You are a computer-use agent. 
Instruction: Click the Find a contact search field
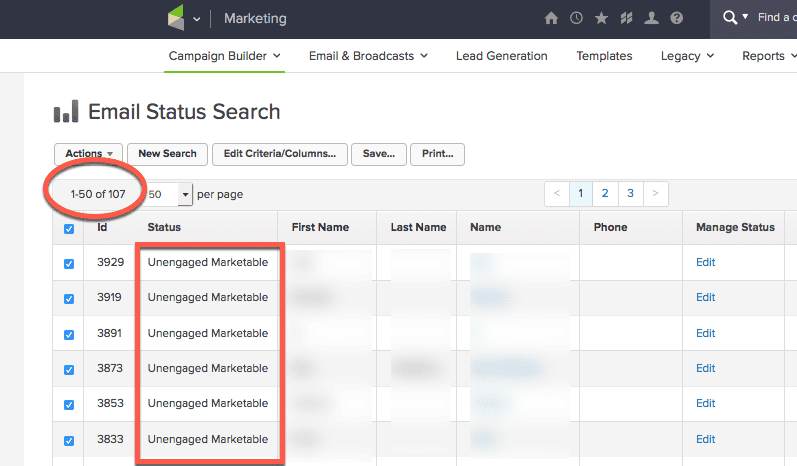click(777, 17)
